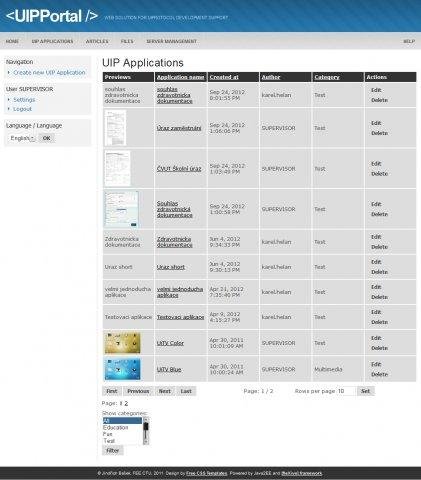Image resolution: width=421 pixels, height=480 pixels.
Task: Edit the UITV Blue application
Action: tap(376, 364)
